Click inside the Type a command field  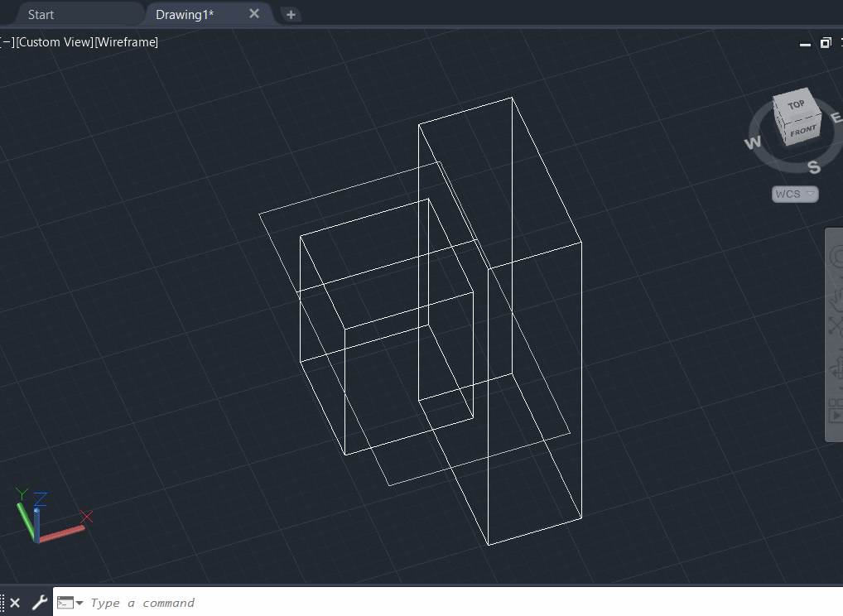166,602
